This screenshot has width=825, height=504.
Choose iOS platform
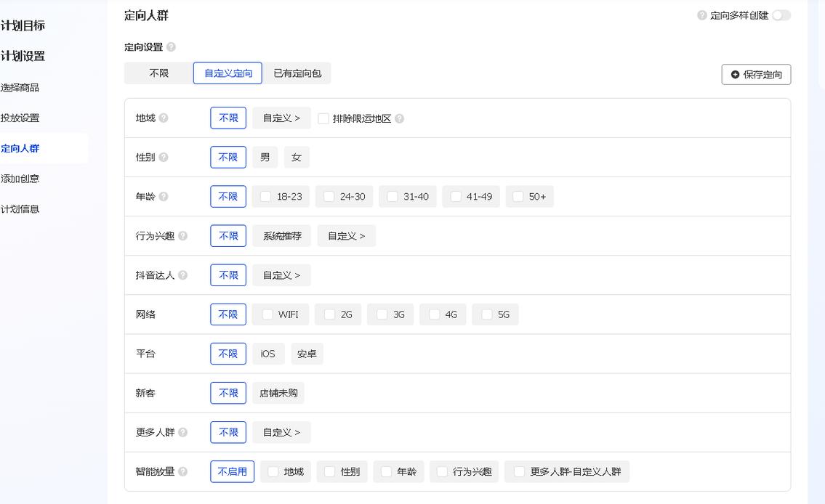(268, 354)
